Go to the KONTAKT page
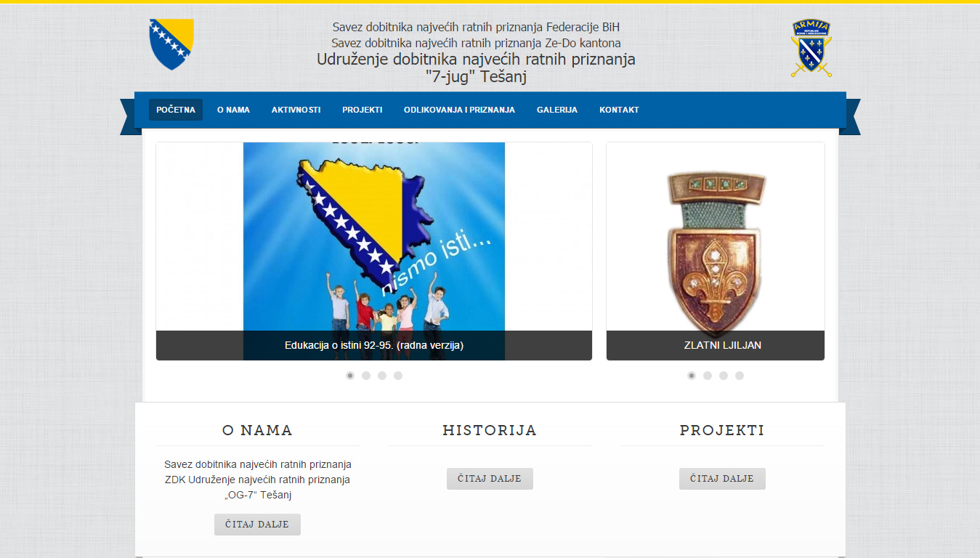 pos(619,110)
